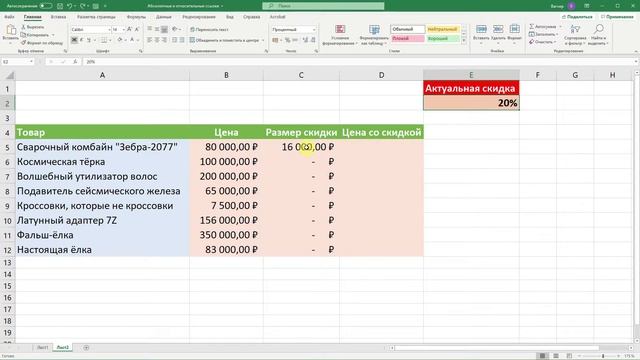Click the Increase Indent icon

pyautogui.click(x=182, y=40)
